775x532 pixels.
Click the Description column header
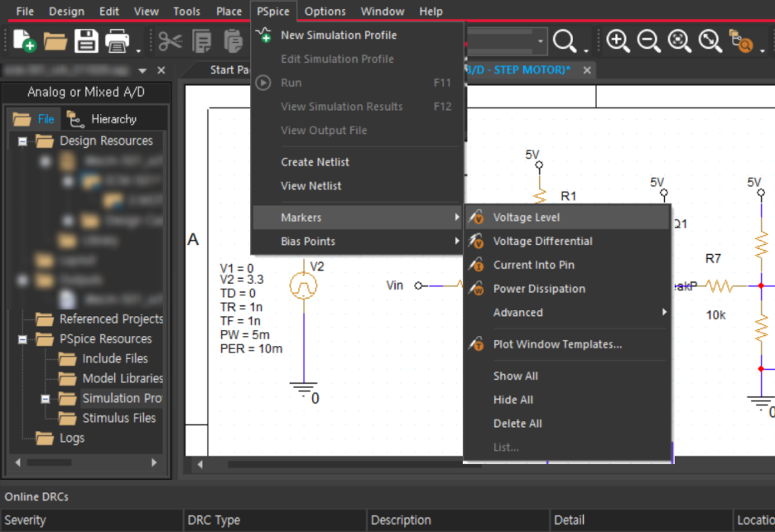pyautogui.click(x=458, y=520)
